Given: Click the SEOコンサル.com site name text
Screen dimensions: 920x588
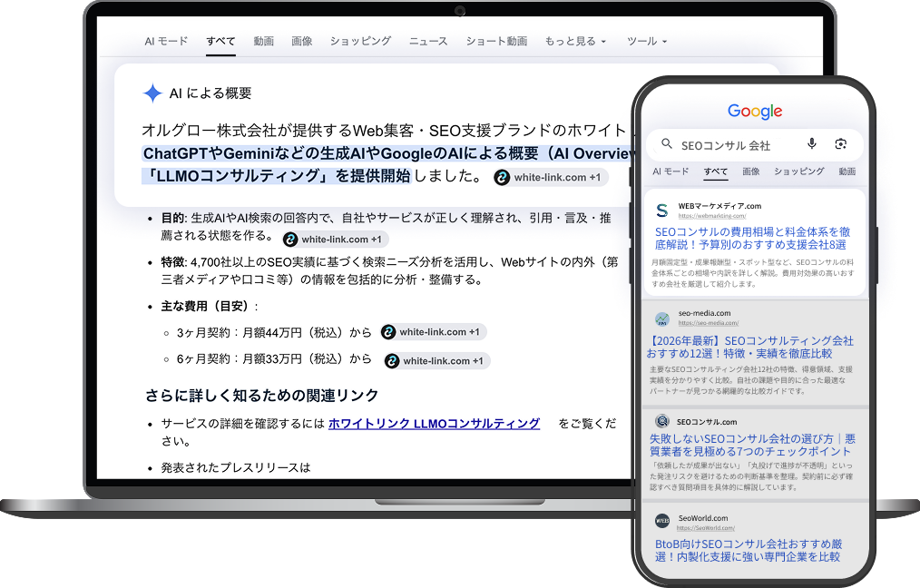Looking at the screenshot, I should pos(707,422).
